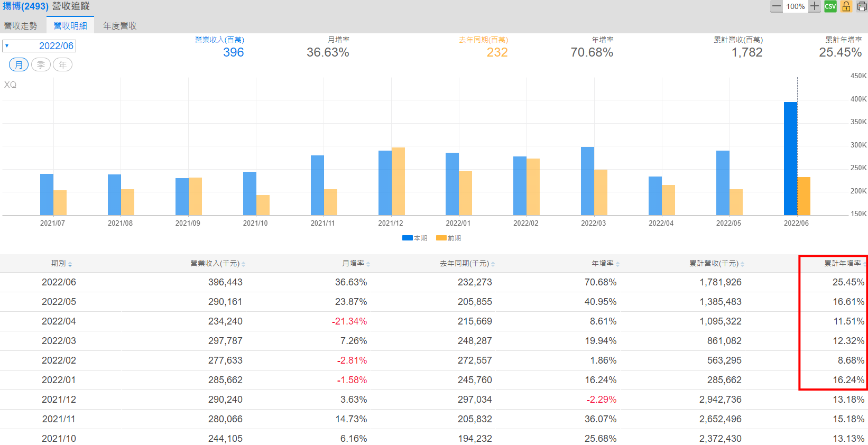Click the 25.45% cumulative growth cell

[848, 282]
